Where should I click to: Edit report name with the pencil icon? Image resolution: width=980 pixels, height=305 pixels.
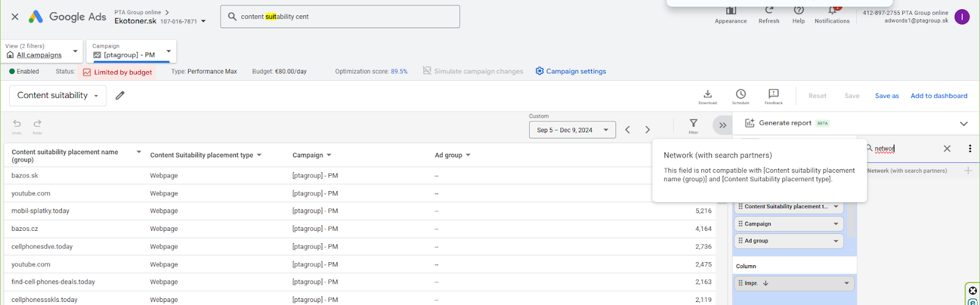coord(120,96)
